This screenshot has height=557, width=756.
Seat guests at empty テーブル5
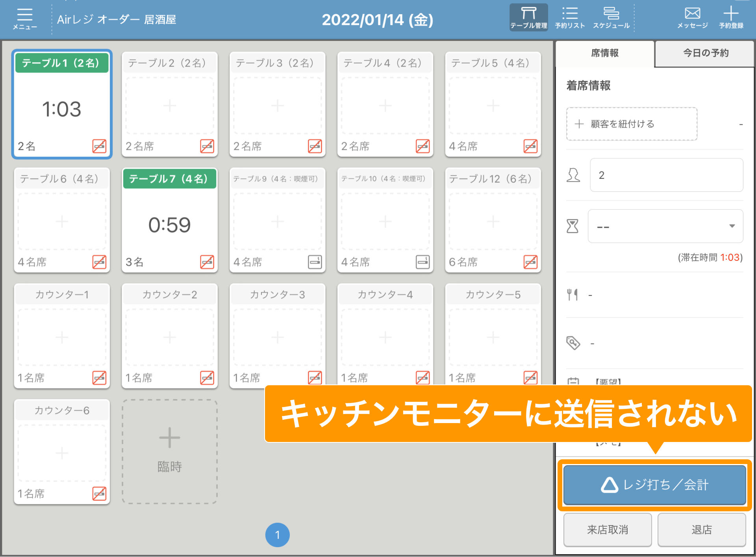(x=493, y=106)
